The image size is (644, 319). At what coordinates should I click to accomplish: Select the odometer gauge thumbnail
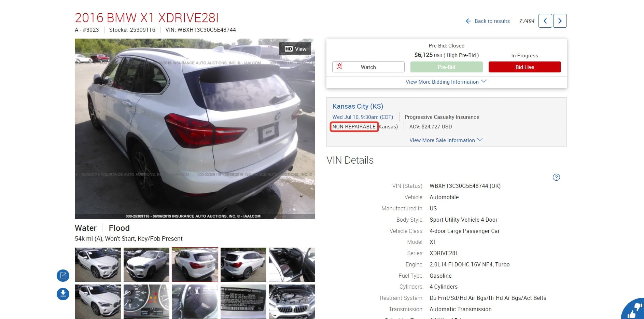[x=146, y=301]
